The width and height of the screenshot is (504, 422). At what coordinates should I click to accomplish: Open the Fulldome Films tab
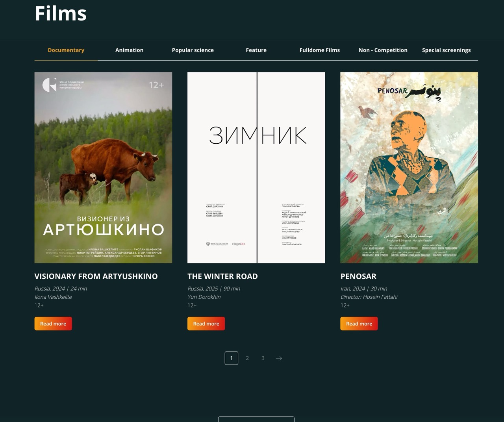point(320,50)
